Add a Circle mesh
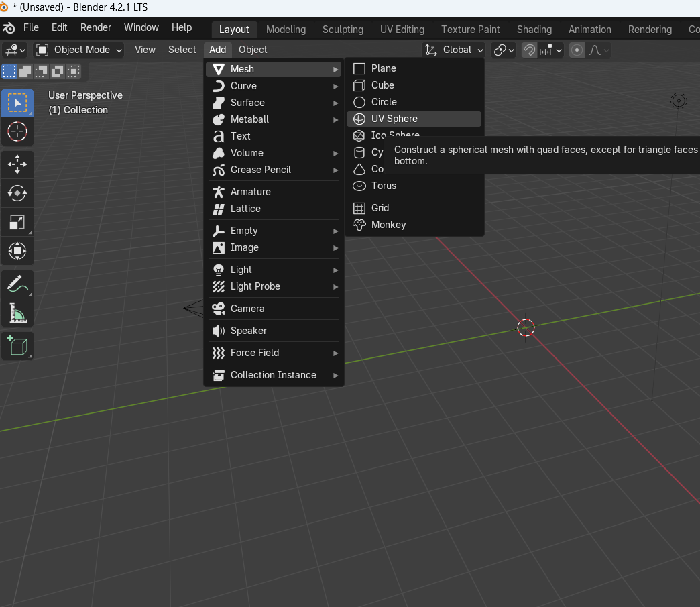 (x=414, y=102)
